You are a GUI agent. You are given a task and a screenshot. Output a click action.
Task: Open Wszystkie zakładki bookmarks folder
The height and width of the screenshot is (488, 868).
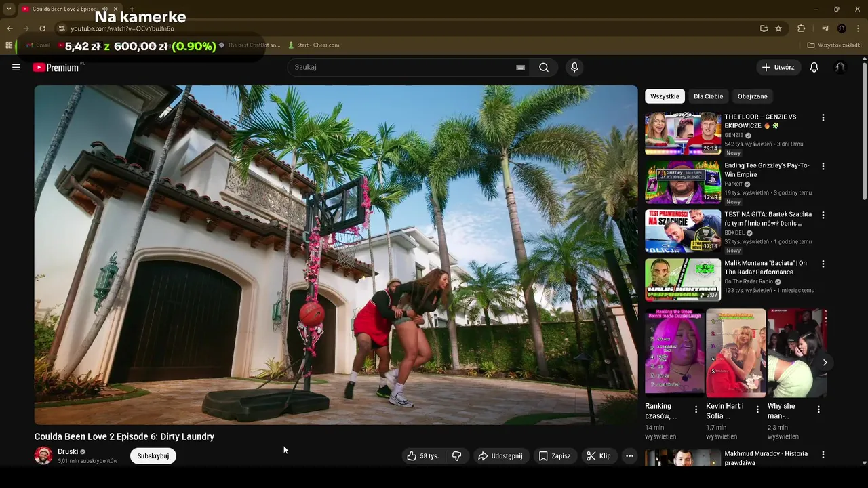(x=835, y=45)
